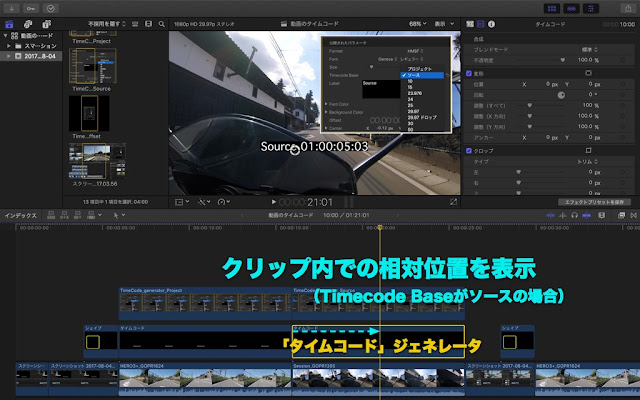Click エフェクトプリセットを保存 button

(594, 202)
